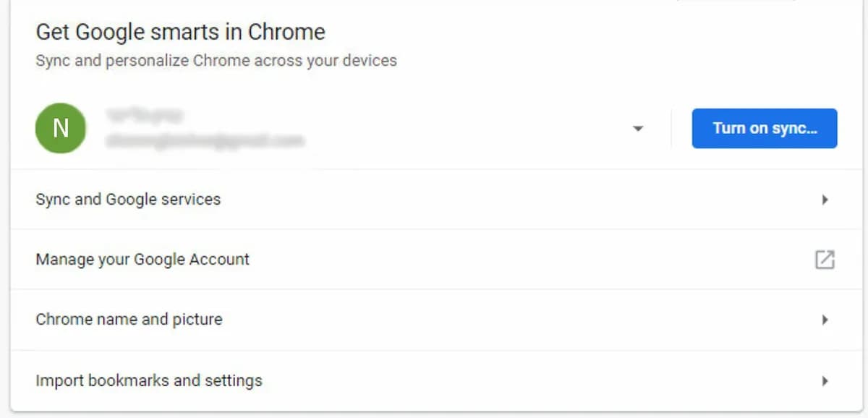Choose Import bookmarks and settings
Viewport: 868px width, 418px height.
pyautogui.click(x=148, y=380)
